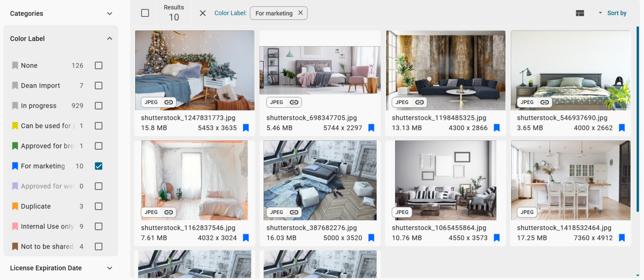Click the JPEG badge on shutterstock_1418532464.jpg
The image size is (644, 280).
pos(527,212)
